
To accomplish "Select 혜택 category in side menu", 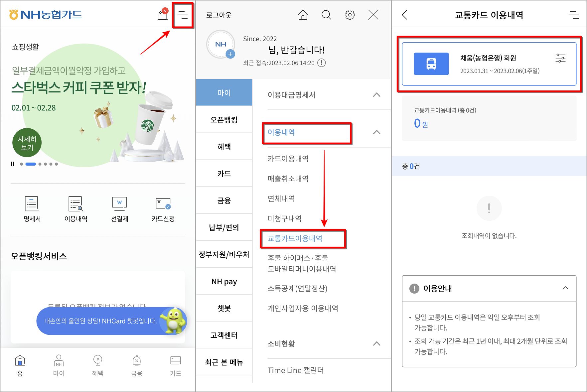I will point(224,147).
